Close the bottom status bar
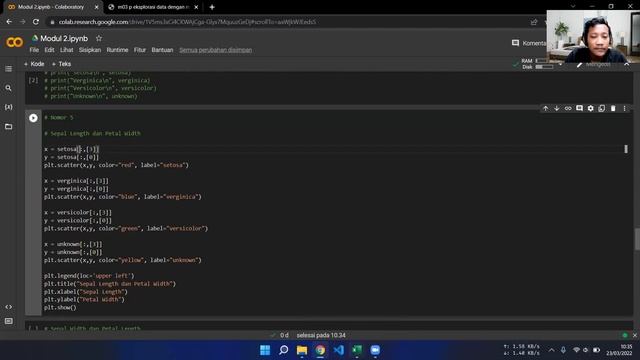 pos(635,335)
